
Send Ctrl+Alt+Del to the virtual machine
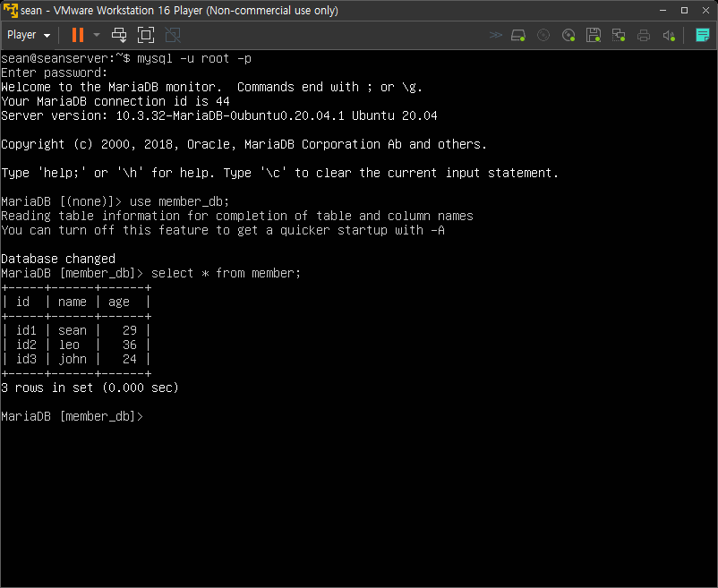[119, 35]
